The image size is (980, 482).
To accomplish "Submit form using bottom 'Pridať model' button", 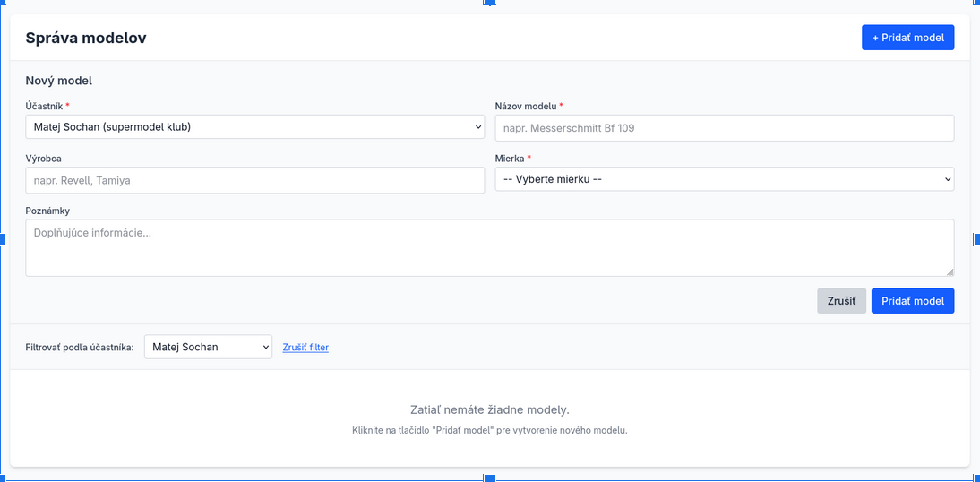I will tap(913, 301).
